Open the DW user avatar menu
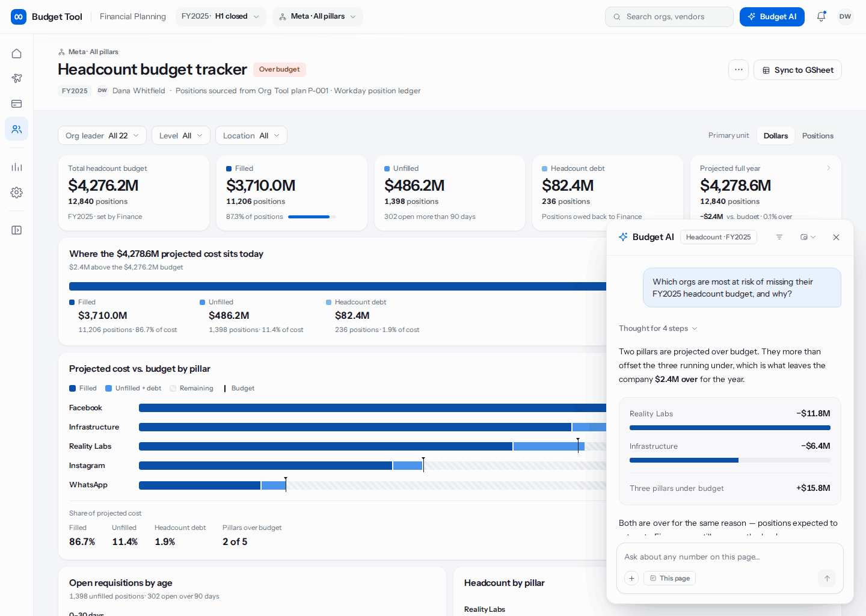Viewport: 866px width, 616px height. click(846, 17)
